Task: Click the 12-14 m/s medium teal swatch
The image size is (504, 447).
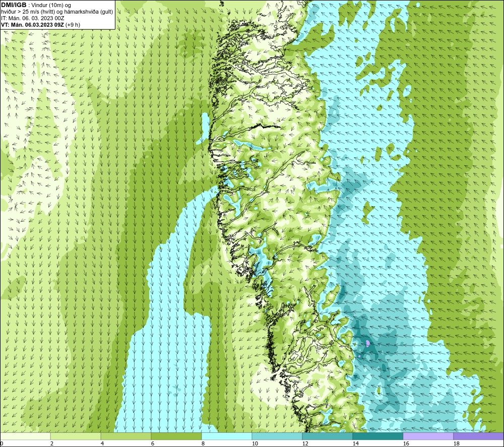Action: pos(327,436)
